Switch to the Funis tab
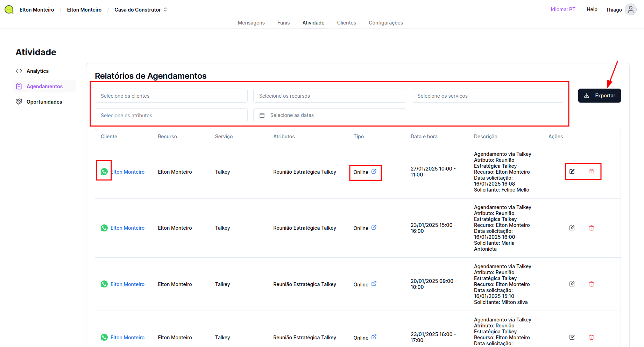The image size is (644, 347). (283, 23)
